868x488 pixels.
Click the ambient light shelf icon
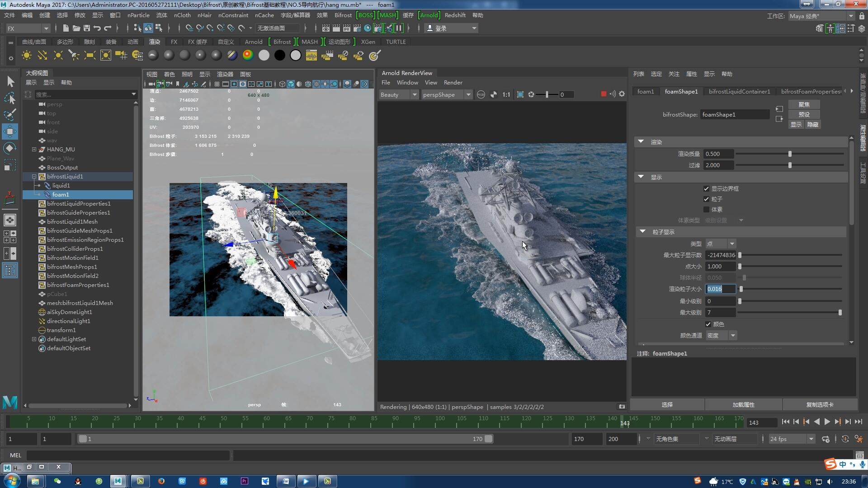point(27,56)
